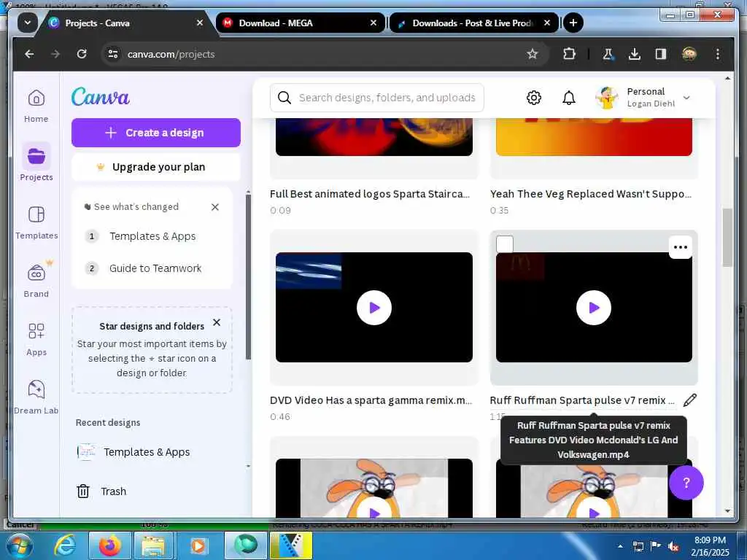Open Dream Lab from the sidebar
Viewport: 747px width, 560px height.
(x=36, y=397)
